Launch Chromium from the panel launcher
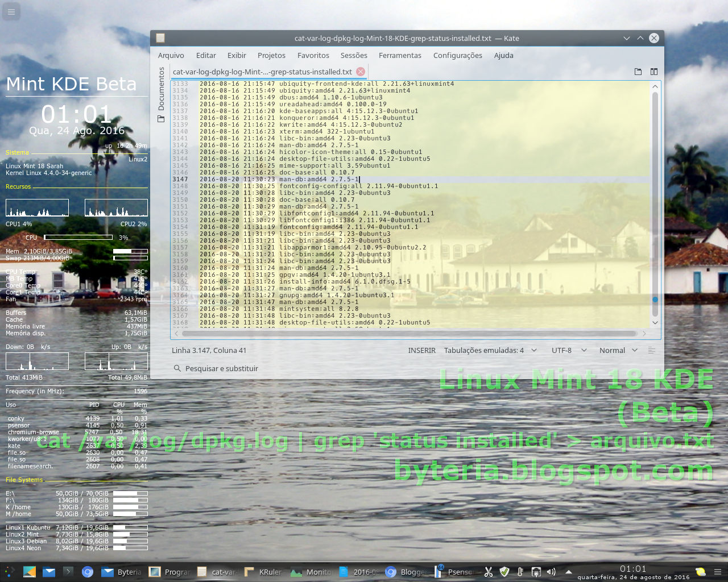728x582 pixels. [x=88, y=572]
